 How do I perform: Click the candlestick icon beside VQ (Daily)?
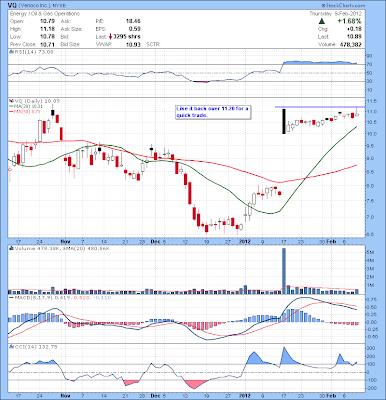10,101
